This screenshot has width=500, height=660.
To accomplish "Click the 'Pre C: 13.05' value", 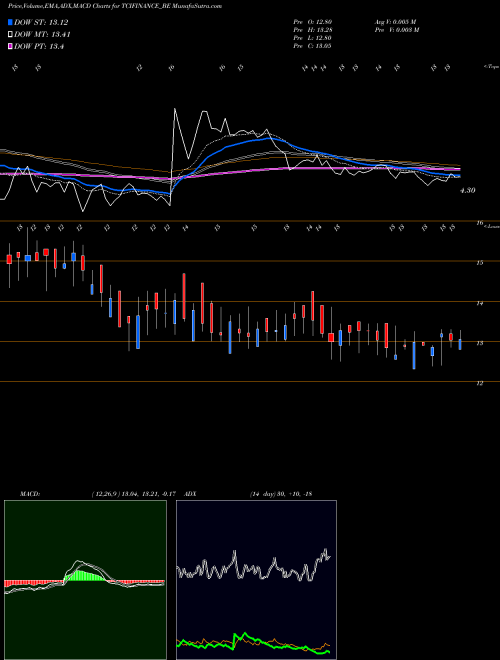I will point(312,46).
